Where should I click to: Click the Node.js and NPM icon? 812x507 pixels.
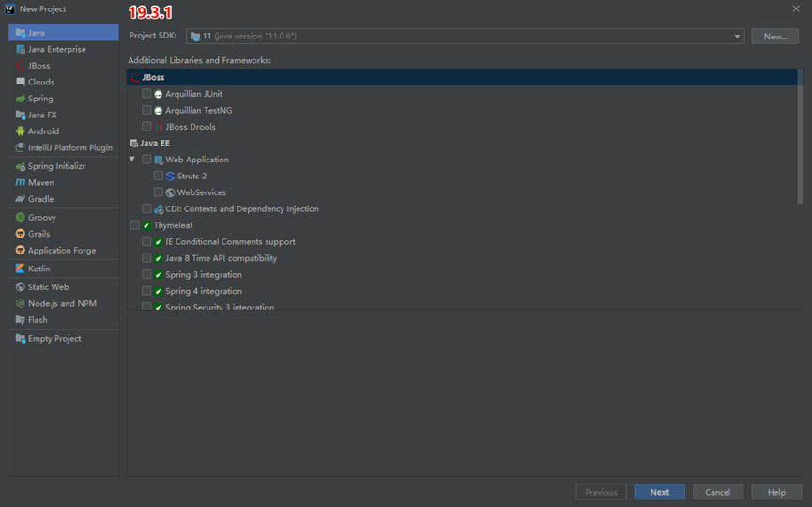tap(21, 303)
